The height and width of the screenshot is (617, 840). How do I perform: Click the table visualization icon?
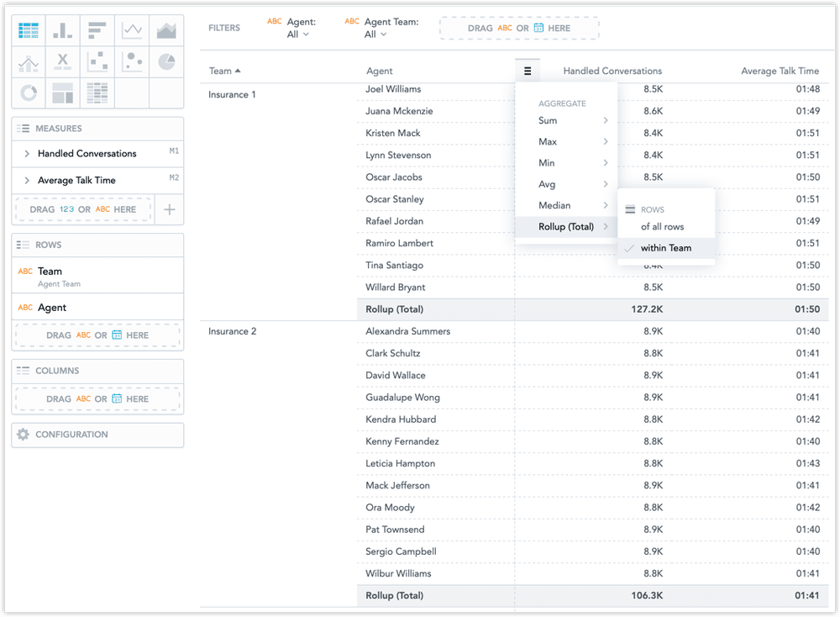[x=29, y=30]
